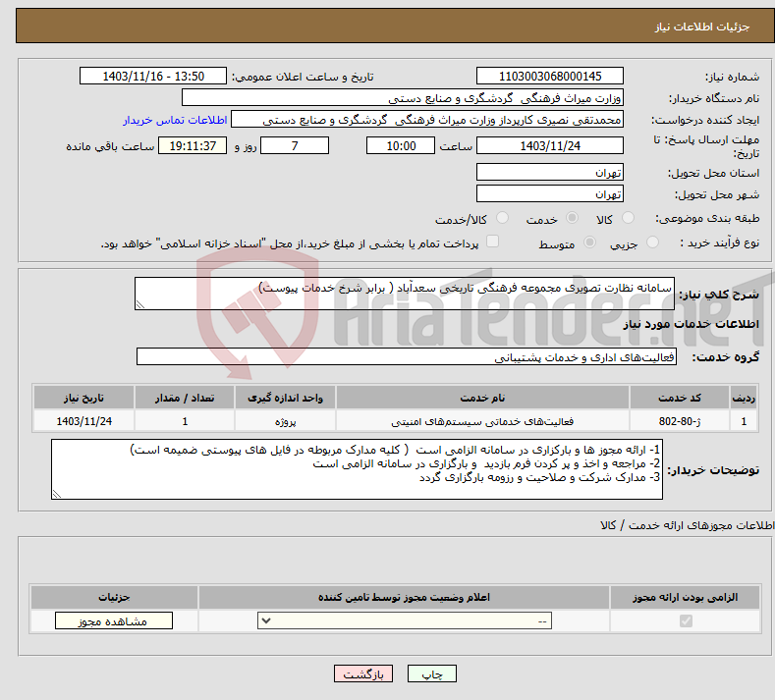
Task: Click service code cell ژ-80-802
Action: point(680,421)
